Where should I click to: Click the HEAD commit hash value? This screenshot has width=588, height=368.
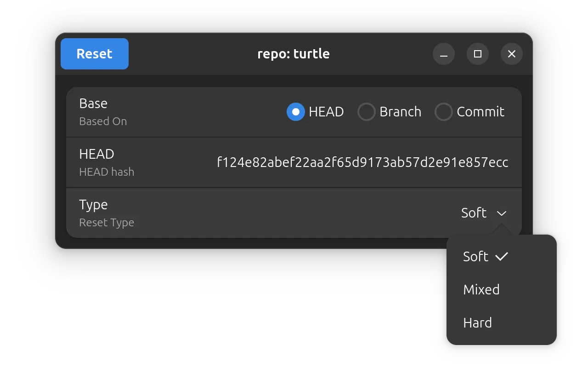tap(362, 162)
